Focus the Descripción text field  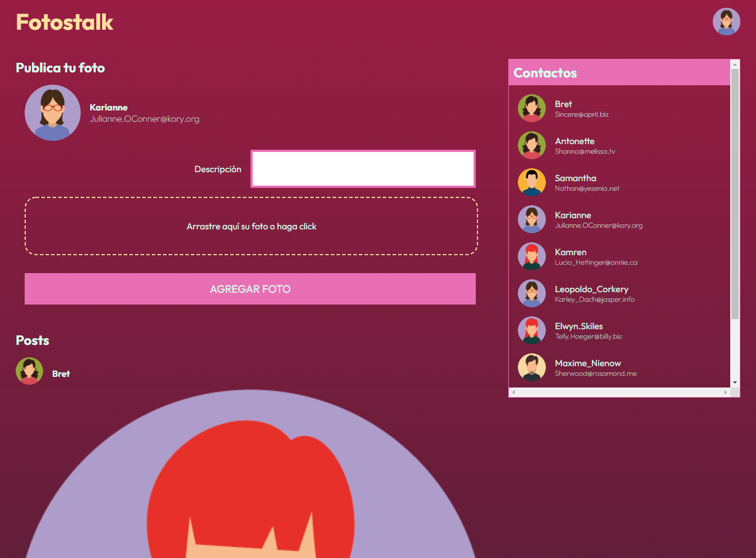coord(363,169)
